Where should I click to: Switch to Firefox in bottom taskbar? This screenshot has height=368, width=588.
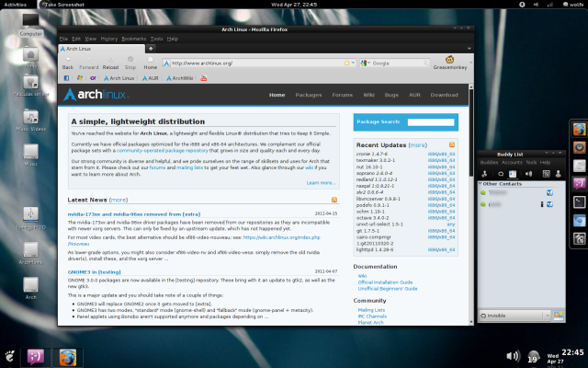pos(67,357)
